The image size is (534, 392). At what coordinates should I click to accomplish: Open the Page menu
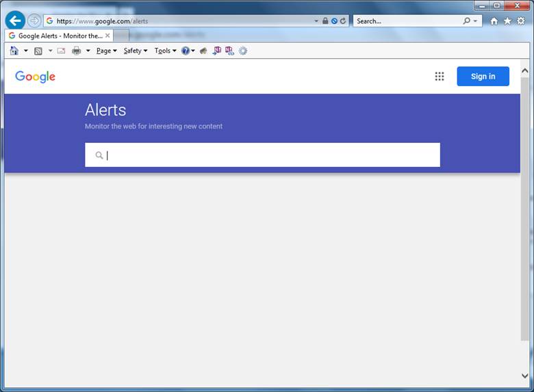coord(107,51)
